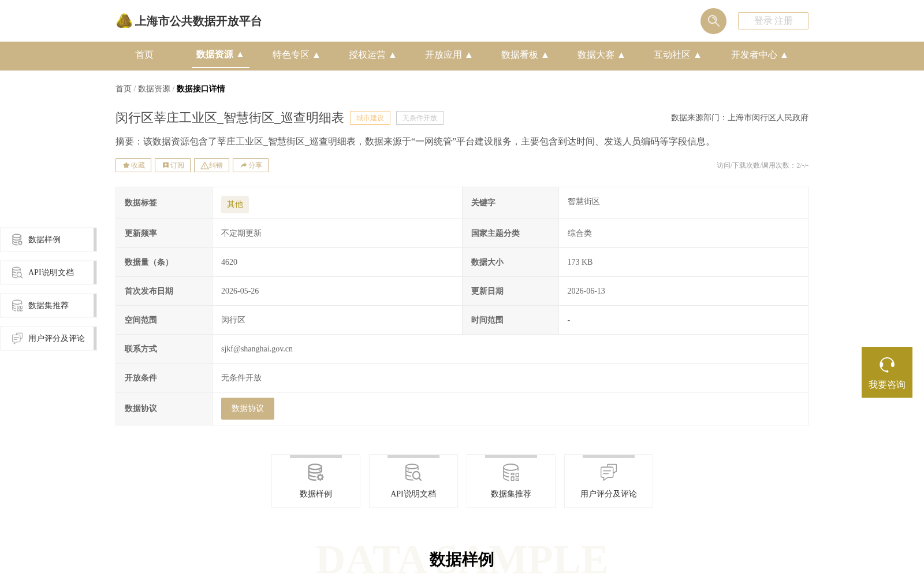The image size is (924, 578).
Task: Open the 特色专区 menu
Action: coord(296,55)
